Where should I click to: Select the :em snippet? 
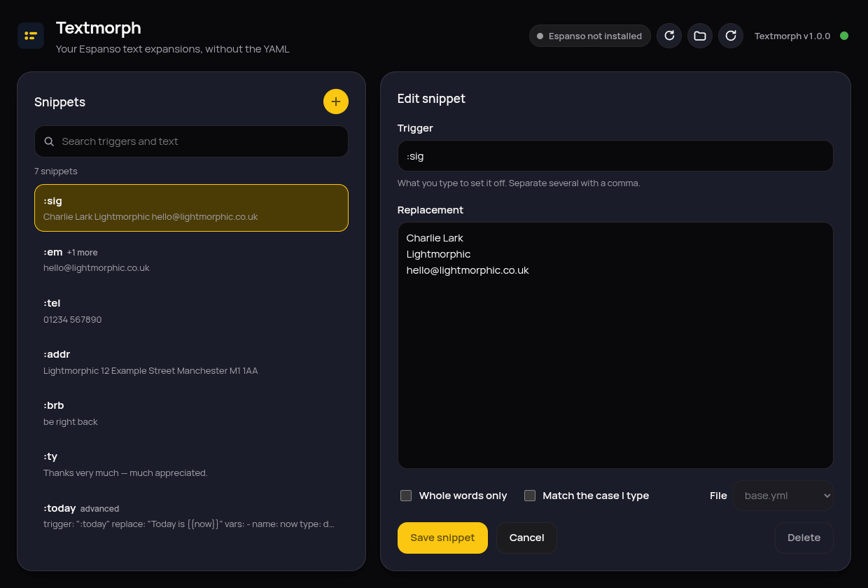pos(191,259)
